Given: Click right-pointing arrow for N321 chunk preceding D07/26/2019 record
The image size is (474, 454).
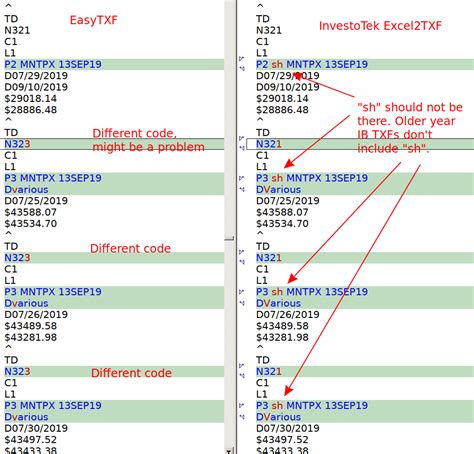Looking at the screenshot, I should (x=242, y=252).
